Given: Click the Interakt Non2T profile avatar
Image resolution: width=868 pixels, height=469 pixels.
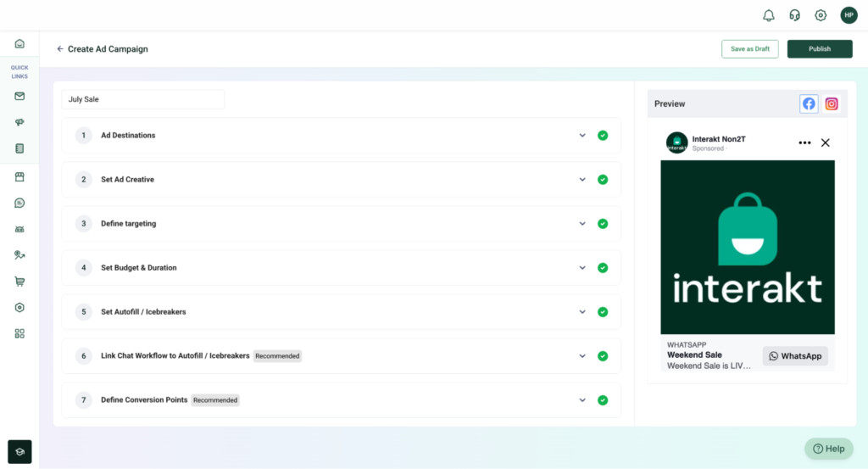Looking at the screenshot, I should [x=676, y=142].
